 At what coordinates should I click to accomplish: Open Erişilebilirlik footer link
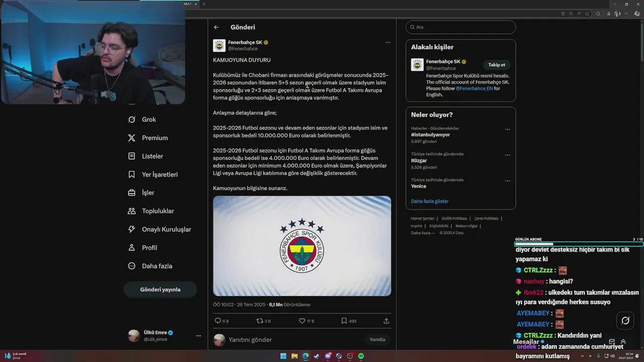pyautogui.click(x=439, y=226)
